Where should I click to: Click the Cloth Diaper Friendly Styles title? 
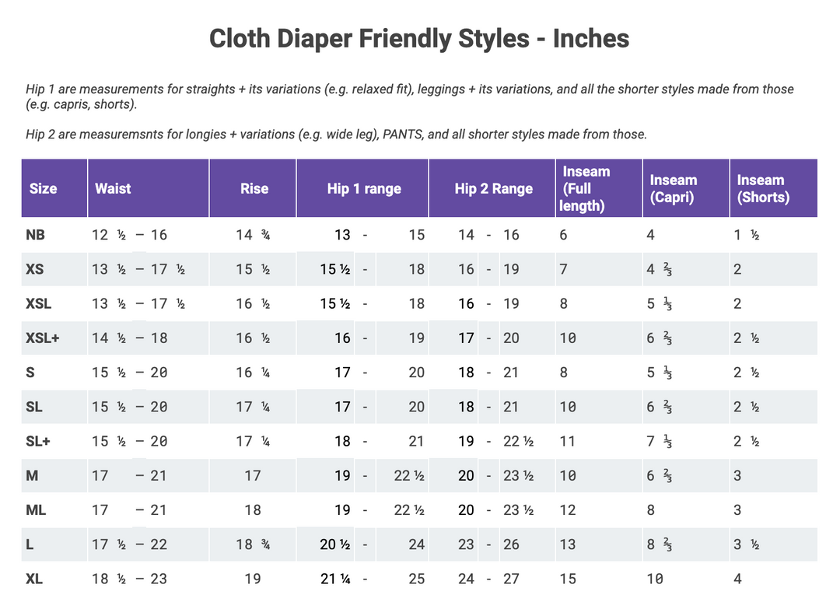coord(419,39)
